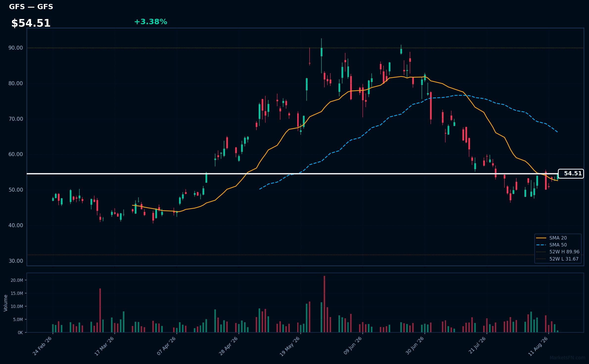Click the 5.0M volume axis label
Image resolution: width=589 pixels, height=364 pixels.
18,320
